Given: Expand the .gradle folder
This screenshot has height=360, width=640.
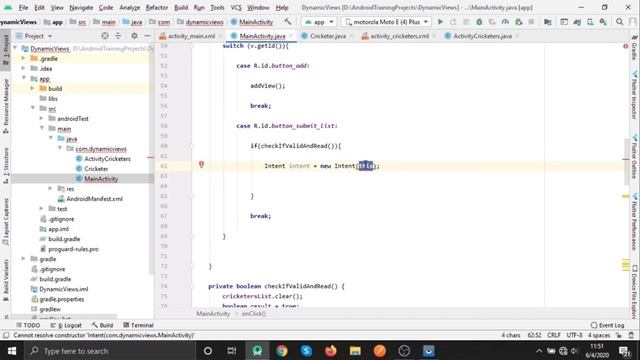Looking at the screenshot, I should coord(24,58).
